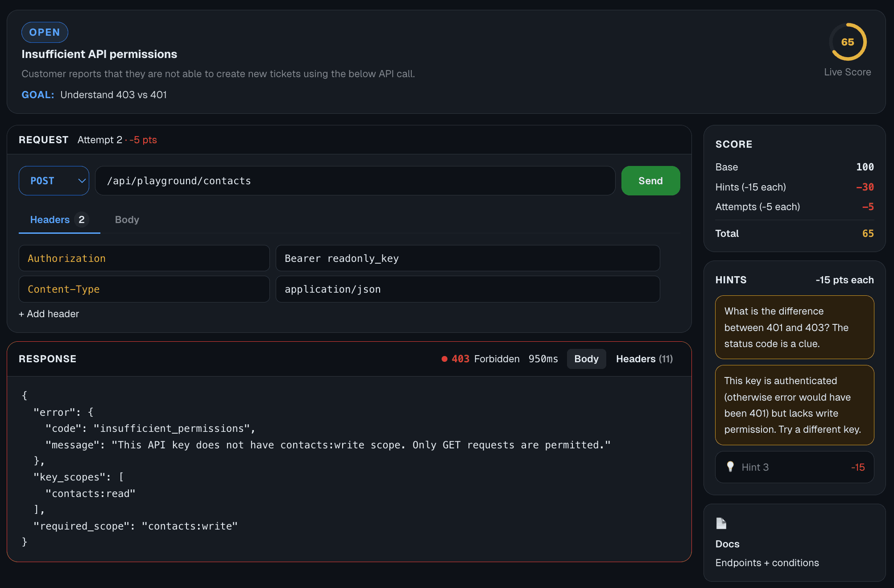This screenshot has height=588, width=894.
Task: Click the red status dot next to 403 Forbidden
Action: point(444,359)
